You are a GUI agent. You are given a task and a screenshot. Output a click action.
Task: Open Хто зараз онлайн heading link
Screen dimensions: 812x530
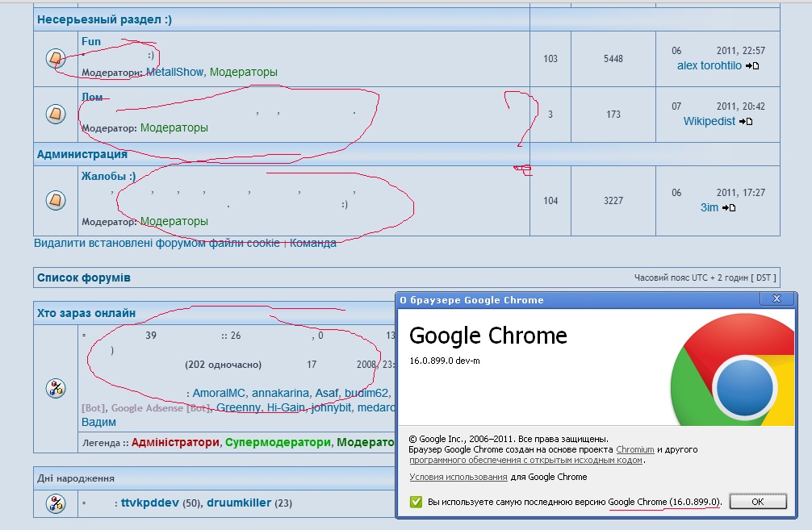pyautogui.click(x=86, y=313)
